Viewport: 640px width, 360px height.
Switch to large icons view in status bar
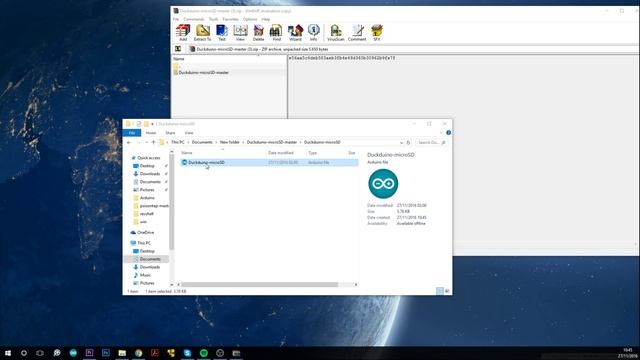447,291
